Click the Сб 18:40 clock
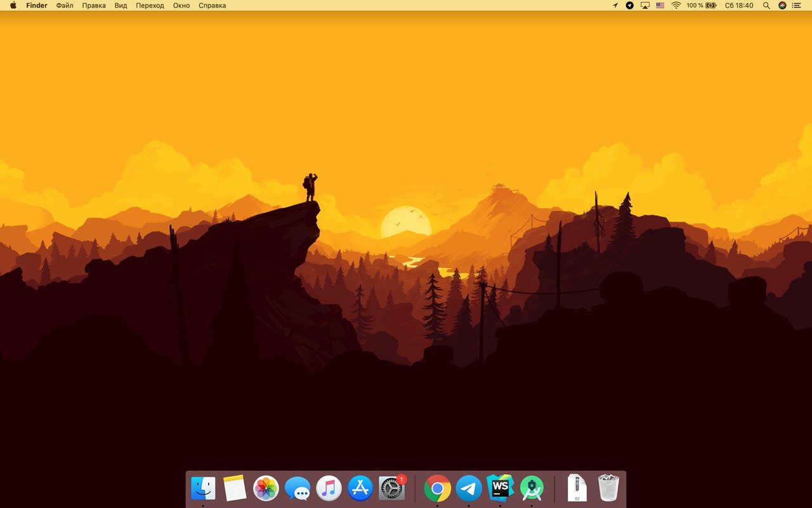812x508 pixels. pyautogui.click(x=739, y=5)
